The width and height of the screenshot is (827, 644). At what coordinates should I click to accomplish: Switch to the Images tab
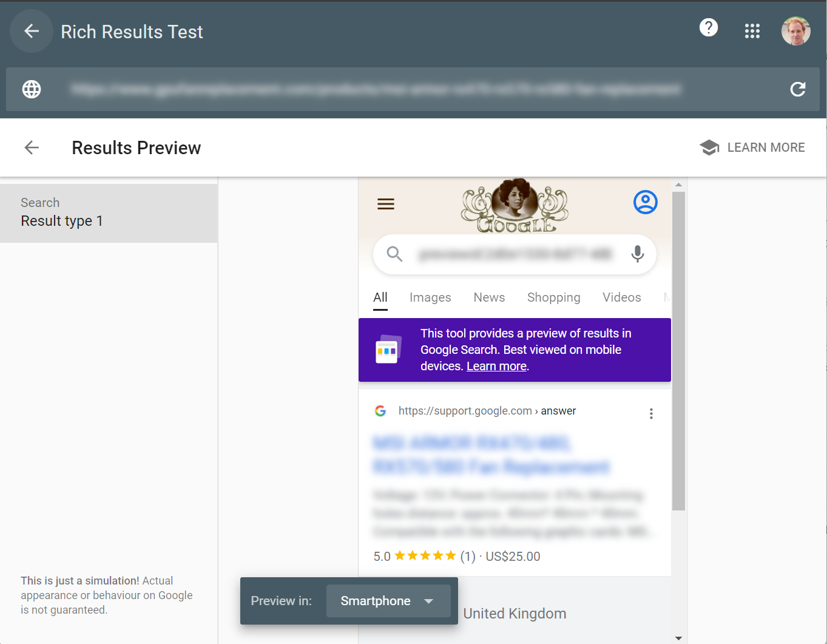430,297
